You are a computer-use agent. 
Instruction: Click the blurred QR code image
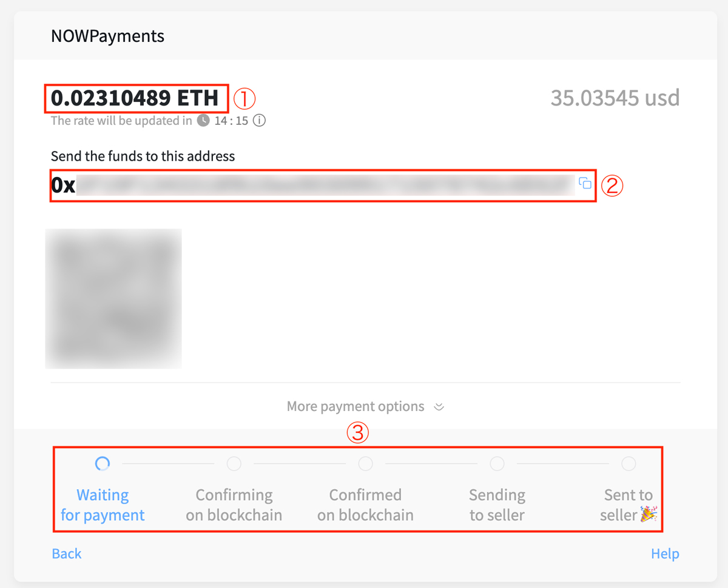pos(113,298)
